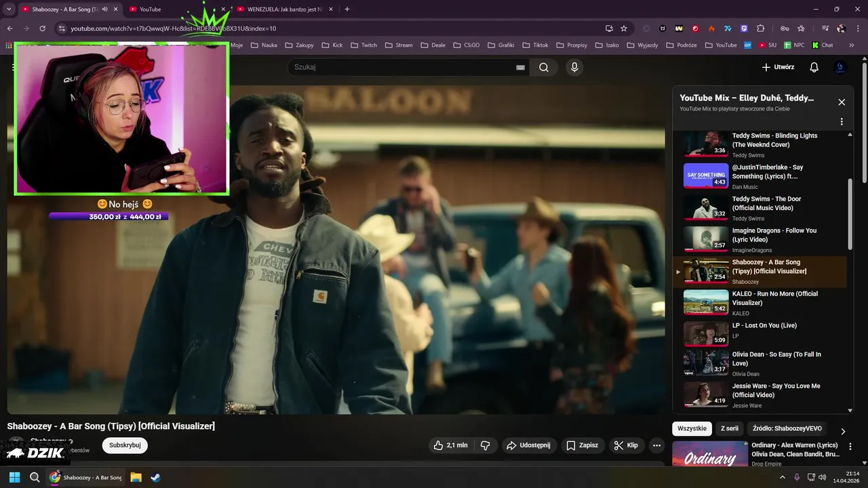Go back with the browser back arrow
This screenshot has height=488, width=868.
9,28
